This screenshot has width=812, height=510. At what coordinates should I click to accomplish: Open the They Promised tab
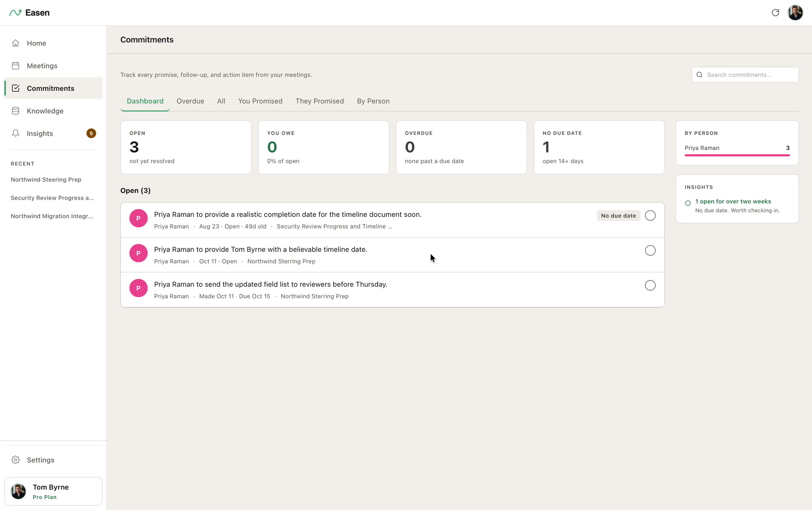pos(320,101)
